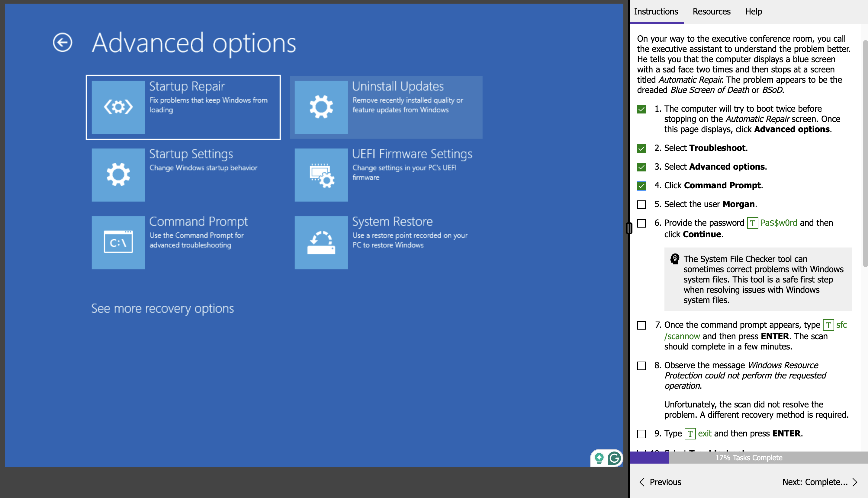Open the Startup Repair icon tile
Screen dimensions: 868x498
tap(118, 107)
